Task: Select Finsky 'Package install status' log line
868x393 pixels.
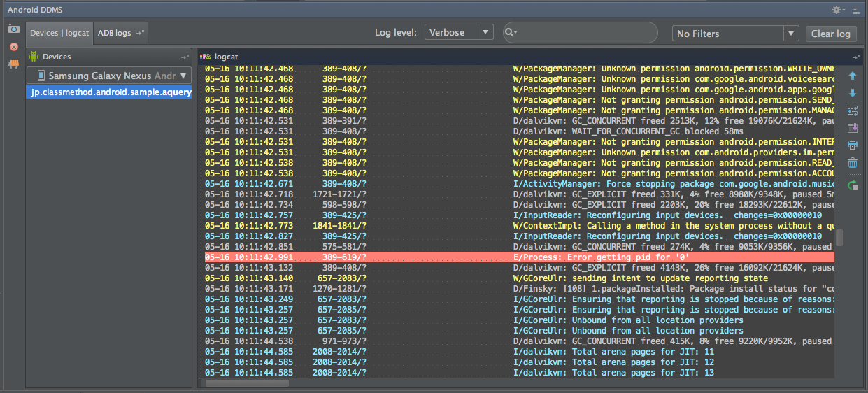Action: tap(520, 289)
